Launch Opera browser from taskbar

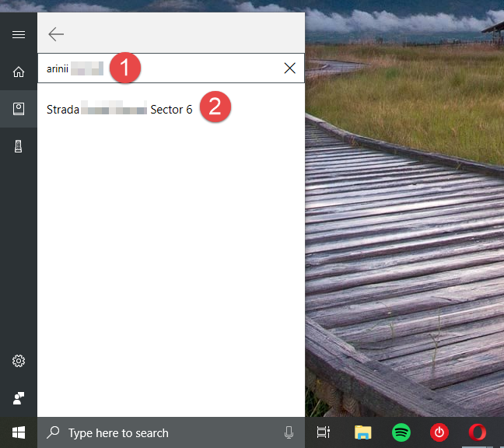coord(478,432)
